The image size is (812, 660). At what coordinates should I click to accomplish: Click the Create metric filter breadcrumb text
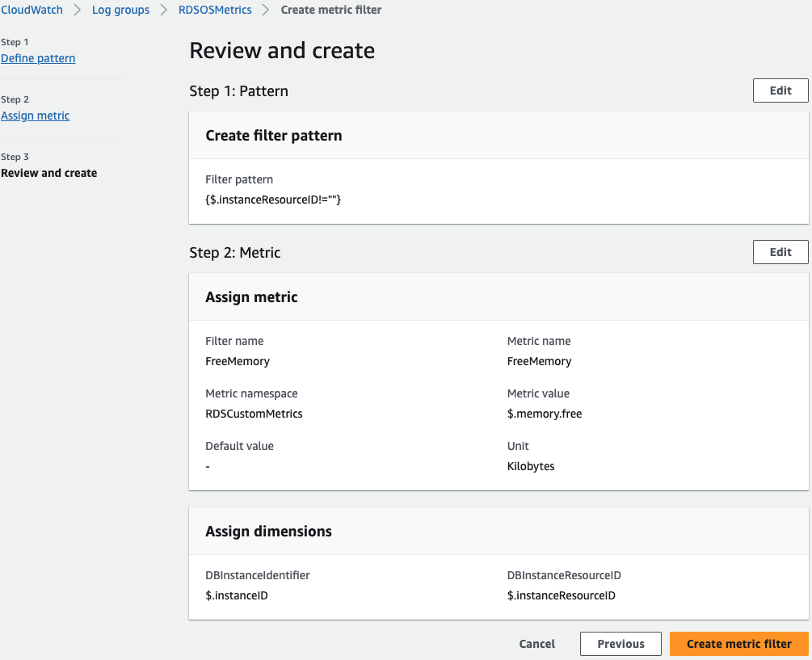pos(331,11)
